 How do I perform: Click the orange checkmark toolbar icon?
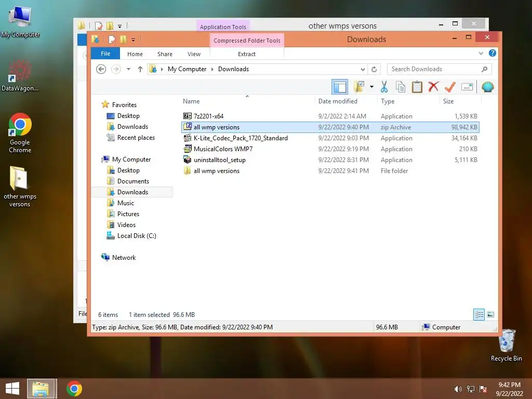pos(450,87)
